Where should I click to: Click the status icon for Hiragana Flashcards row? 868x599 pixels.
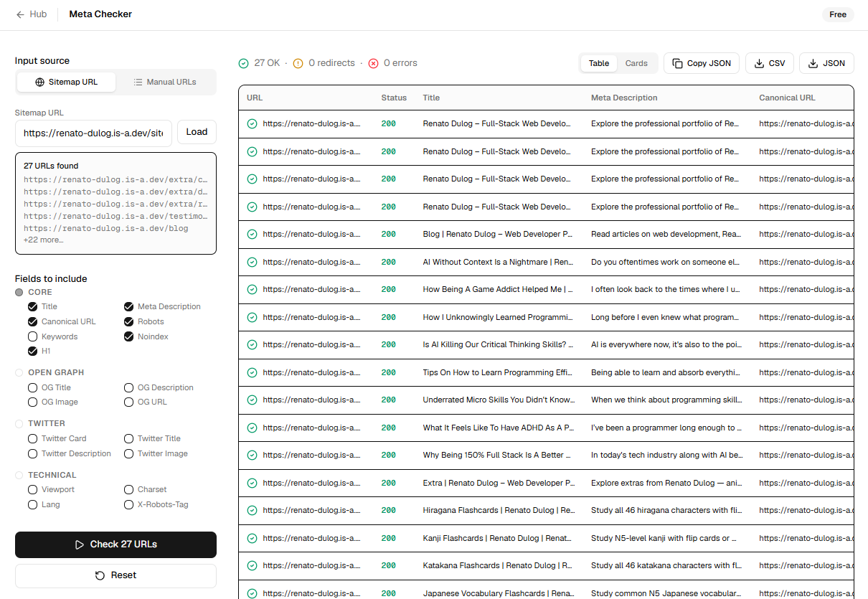(252, 511)
